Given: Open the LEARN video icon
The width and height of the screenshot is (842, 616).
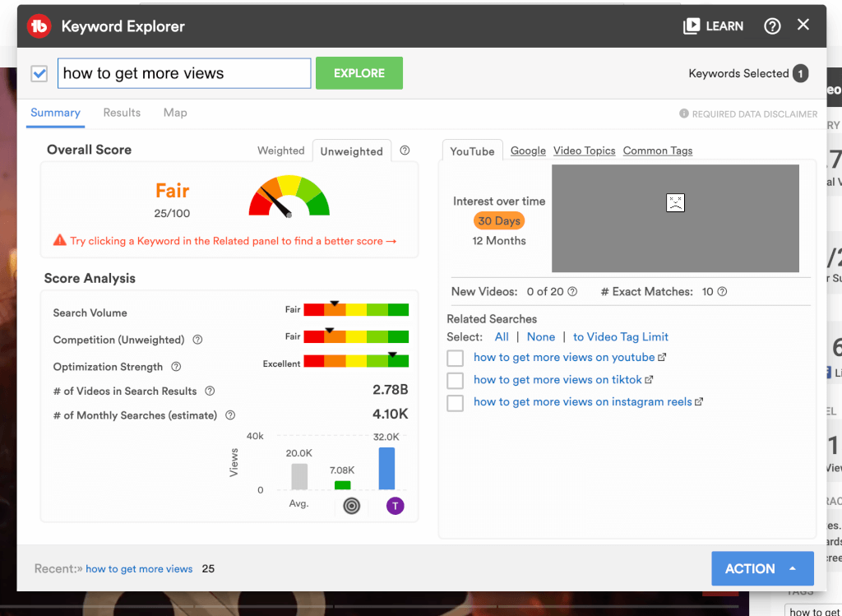Looking at the screenshot, I should [x=692, y=26].
